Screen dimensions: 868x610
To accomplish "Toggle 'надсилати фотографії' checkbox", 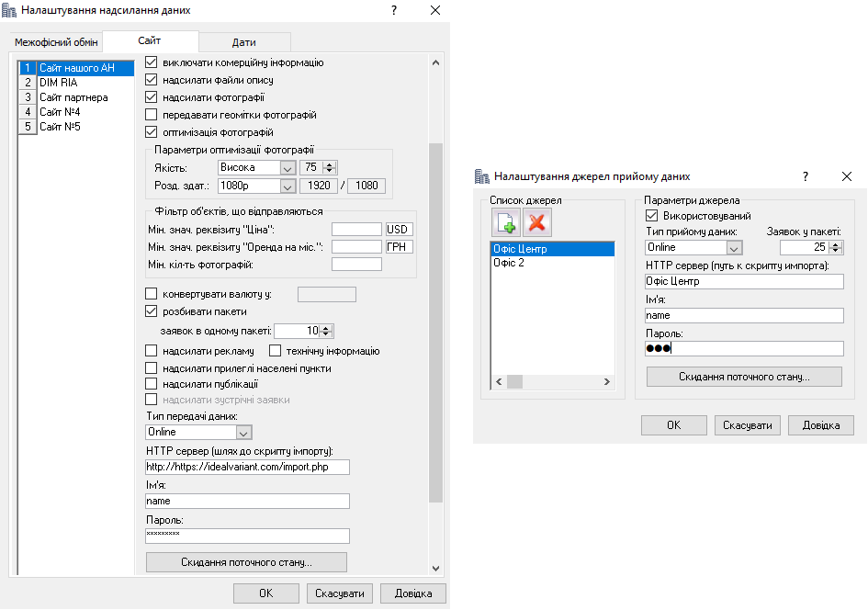I will click(152, 97).
